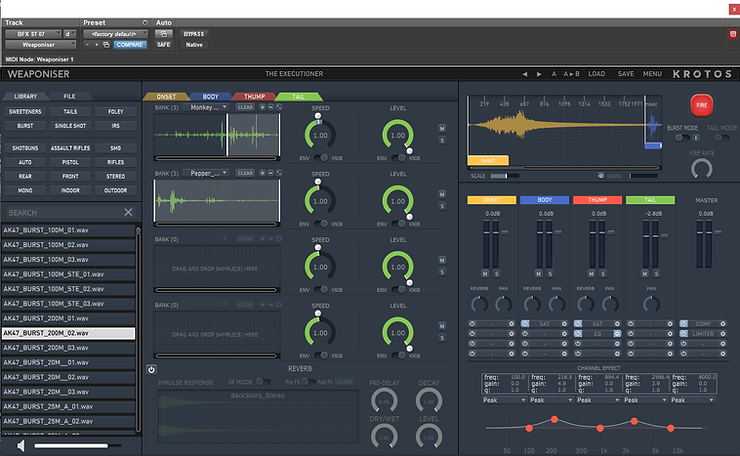Toggle ENV/KNOB switch for Pepper bank speed
740x456 pixels.
320,224
